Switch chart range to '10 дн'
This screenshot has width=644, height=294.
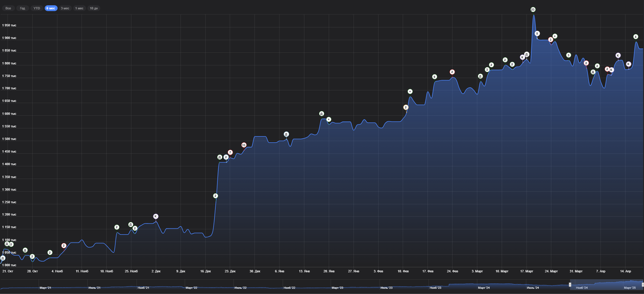click(x=94, y=9)
